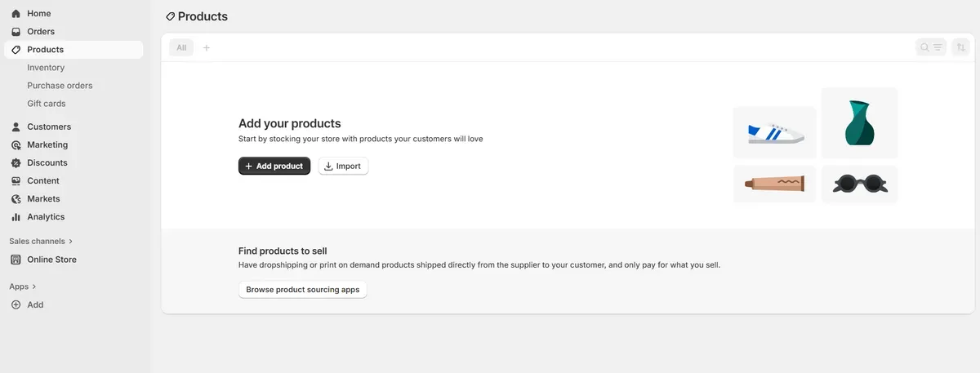Click the sneaker product illustration
Image resolution: width=980 pixels, height=373 pixels.
[x=775, y=133]
